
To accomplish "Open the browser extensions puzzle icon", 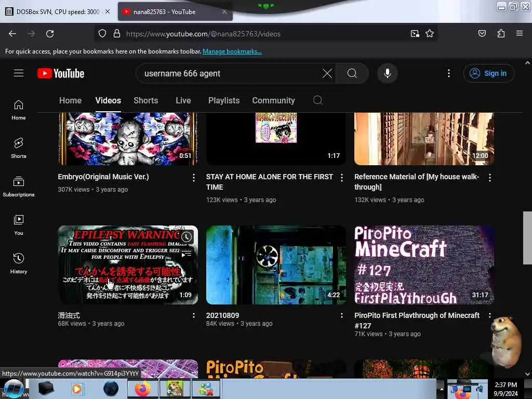I will [501, 33].
